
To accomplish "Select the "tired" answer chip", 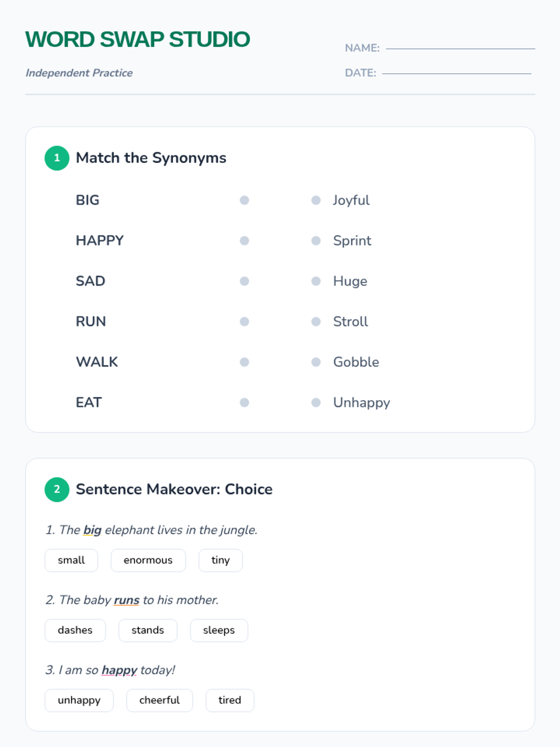I will click(x=230, y=700).
